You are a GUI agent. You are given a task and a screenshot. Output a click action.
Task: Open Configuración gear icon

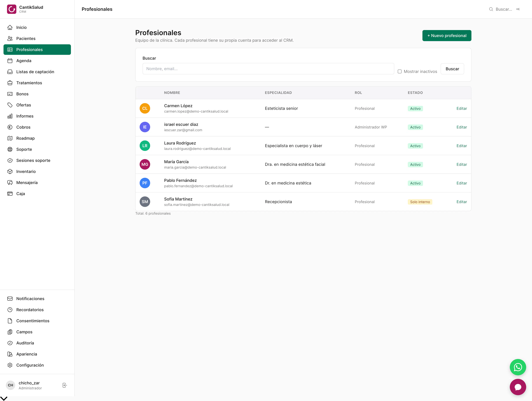click(10, 365)
